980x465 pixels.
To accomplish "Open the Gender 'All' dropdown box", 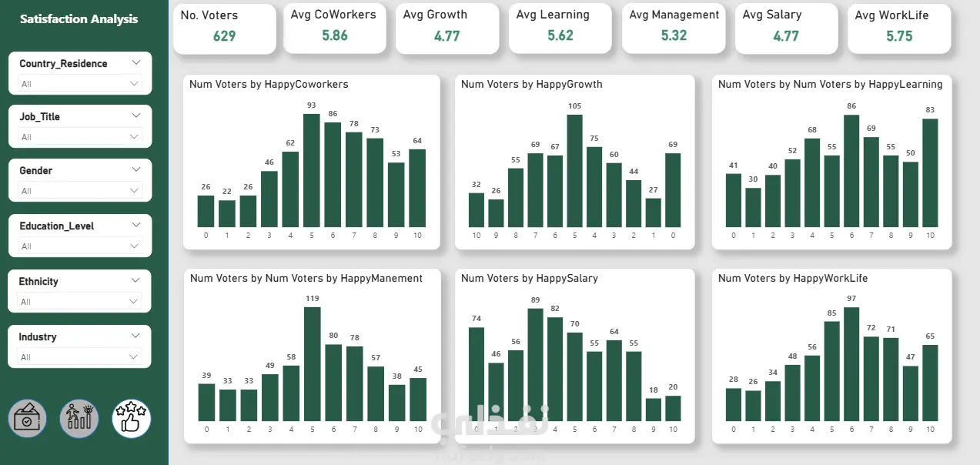I will (80, 190).
